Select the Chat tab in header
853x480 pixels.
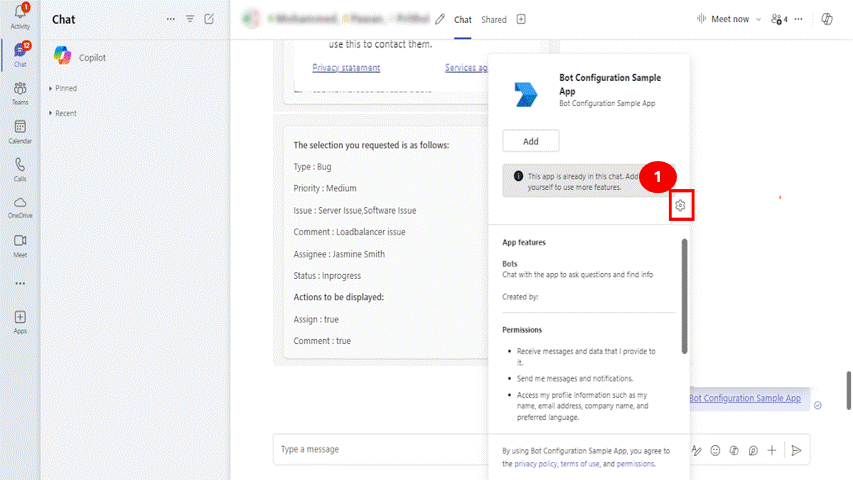463,19
